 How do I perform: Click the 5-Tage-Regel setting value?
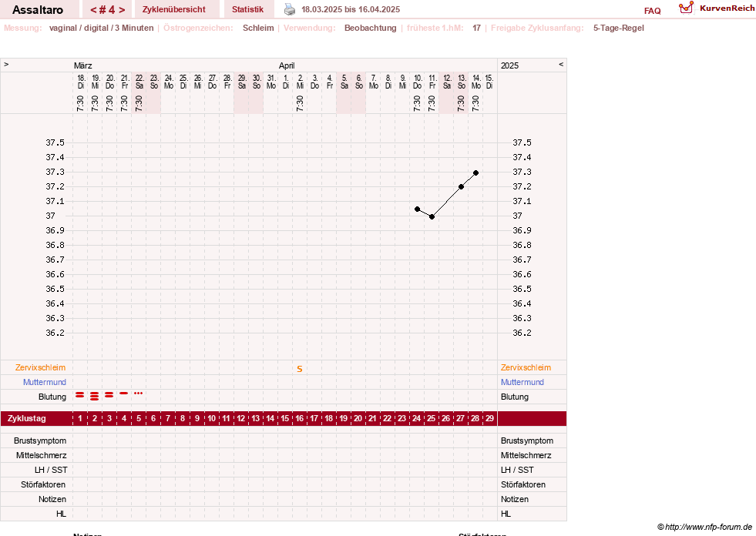[619, 28]
